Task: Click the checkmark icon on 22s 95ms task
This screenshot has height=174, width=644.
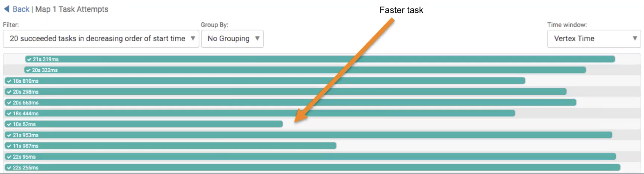Action: pyautogui.click(x=9, y=157)
